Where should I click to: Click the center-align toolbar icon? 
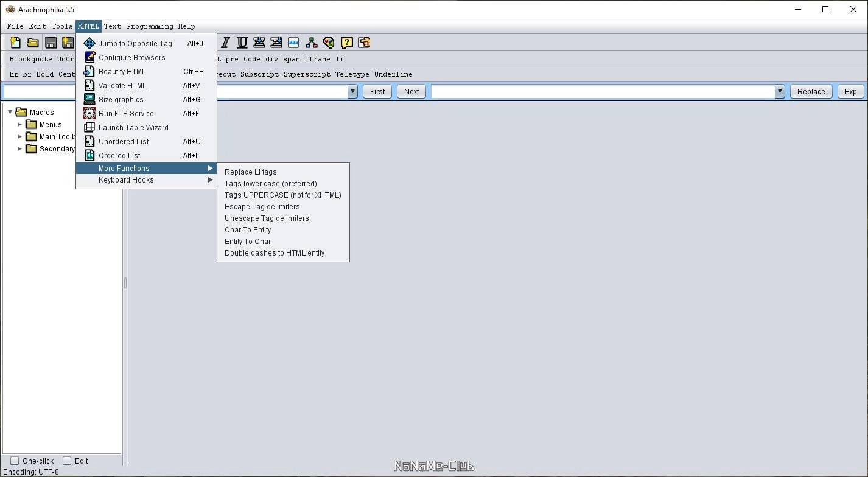tap(259, 43)
